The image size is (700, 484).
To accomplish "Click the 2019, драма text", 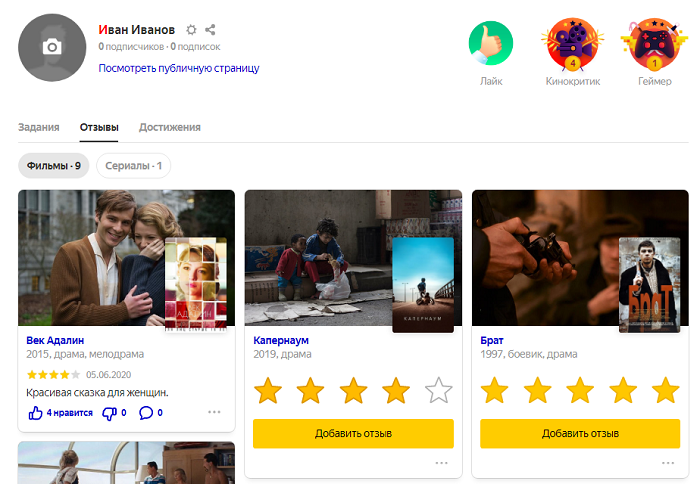I will tap(282, 354).
